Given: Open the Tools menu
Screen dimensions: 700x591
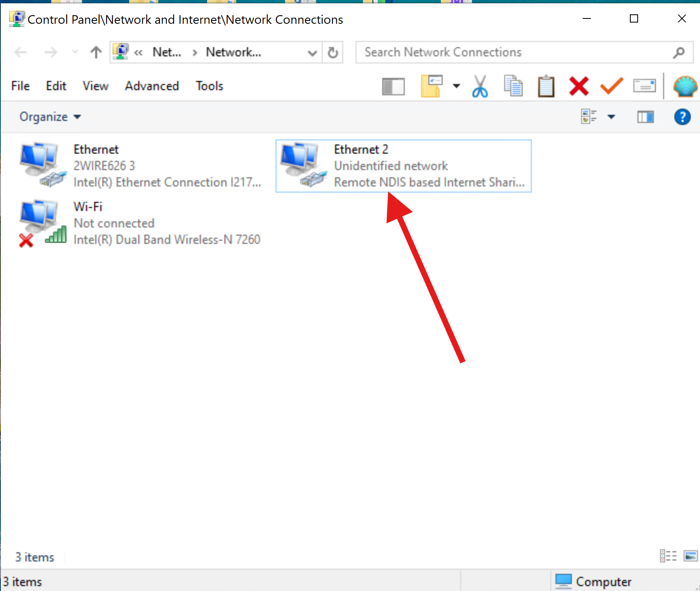Looking at the screenshot, I should coord(209,86).
